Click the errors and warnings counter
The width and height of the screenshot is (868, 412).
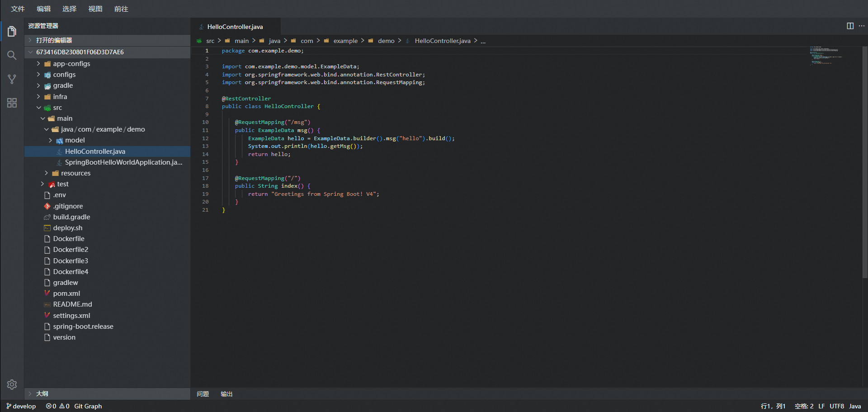tap(57, 406)
